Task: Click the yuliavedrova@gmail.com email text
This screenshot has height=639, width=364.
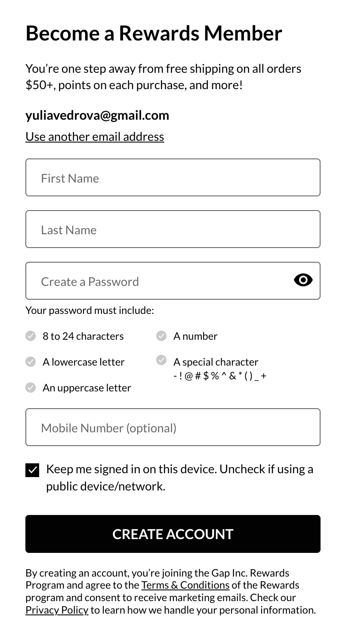Action: (97, 115)
